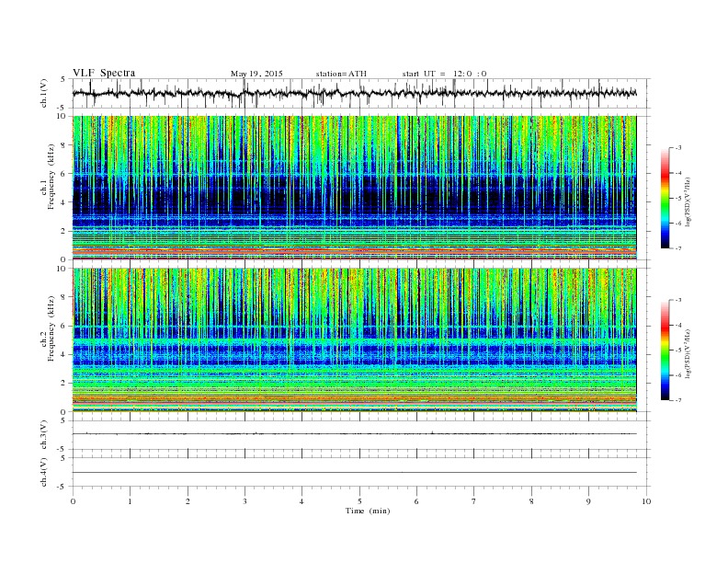
Task: Click the "4" kHz tick on ch.2 spectrogram
Action: pos(64,354)
